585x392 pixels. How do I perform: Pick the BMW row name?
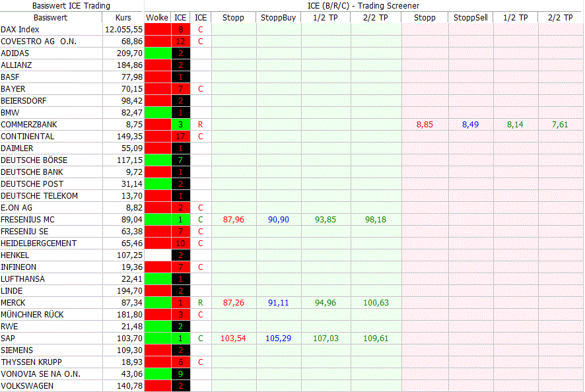[x=10, y=113]
